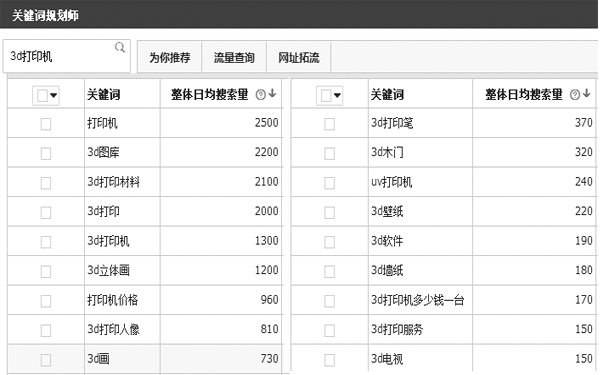
Task: Open the 为你推荐 tab
Action: pyautogui.click(x=170, y=58)
